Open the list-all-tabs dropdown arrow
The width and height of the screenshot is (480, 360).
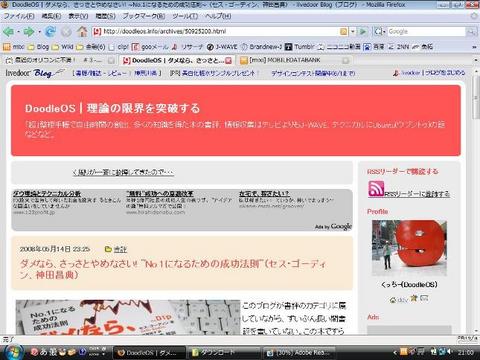click(x=476, y=60)
